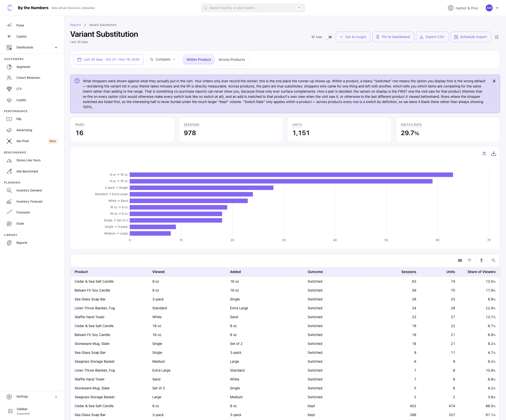
Task: Open the Compare dropdown
Action: click(163, 60)
